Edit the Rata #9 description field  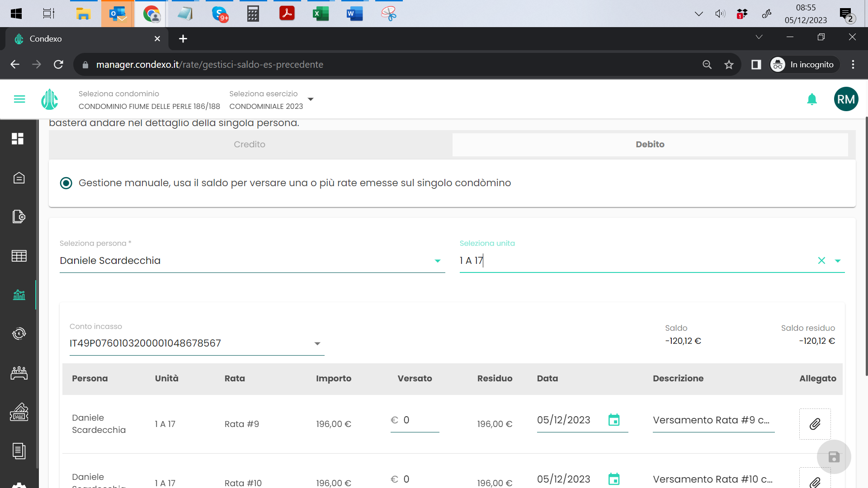(x=713, y=420)
